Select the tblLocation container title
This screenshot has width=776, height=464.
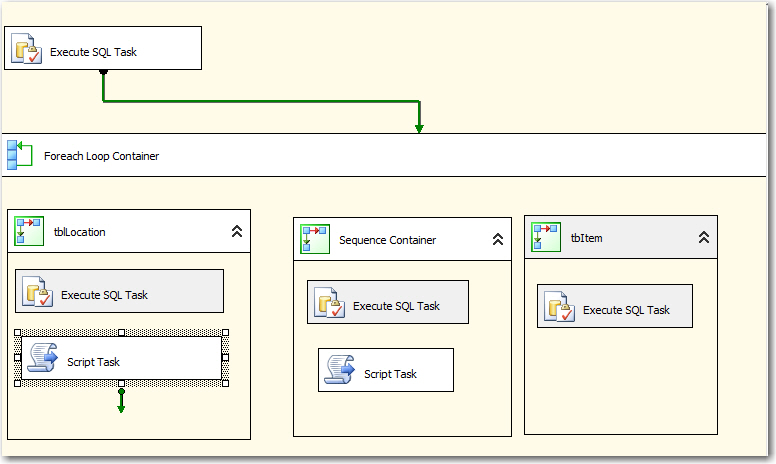point(80,232)
